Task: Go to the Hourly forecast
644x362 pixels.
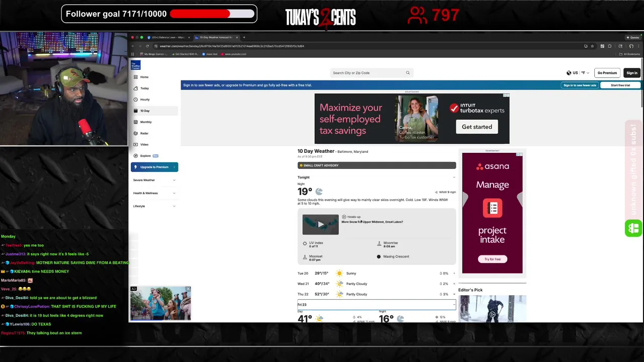Action: [x=154, y=100]
